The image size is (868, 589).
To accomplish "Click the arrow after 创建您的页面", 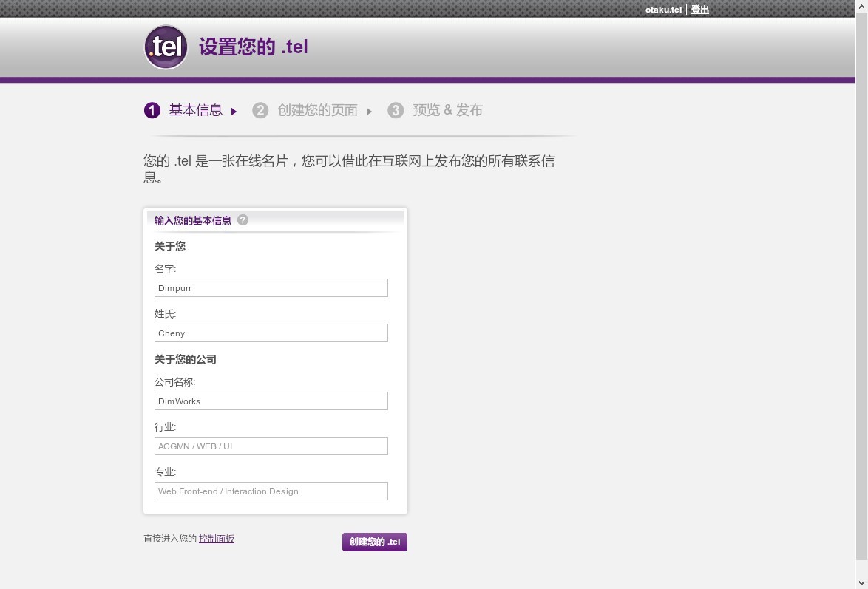I will [370, 112].
